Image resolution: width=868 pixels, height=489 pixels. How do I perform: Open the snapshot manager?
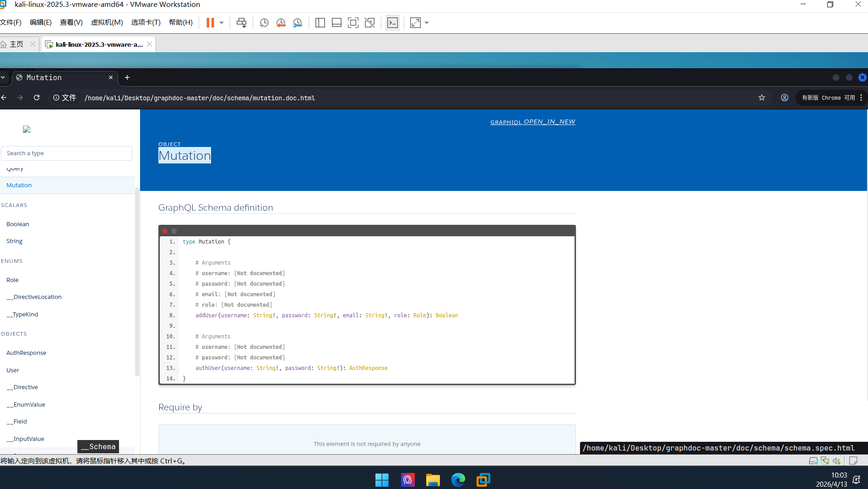[x=298, y=23]
